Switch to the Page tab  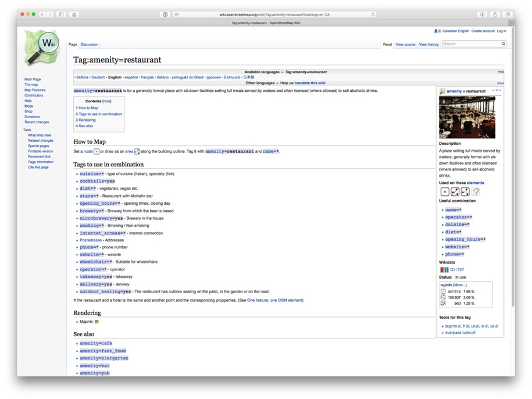click(73, 44)
